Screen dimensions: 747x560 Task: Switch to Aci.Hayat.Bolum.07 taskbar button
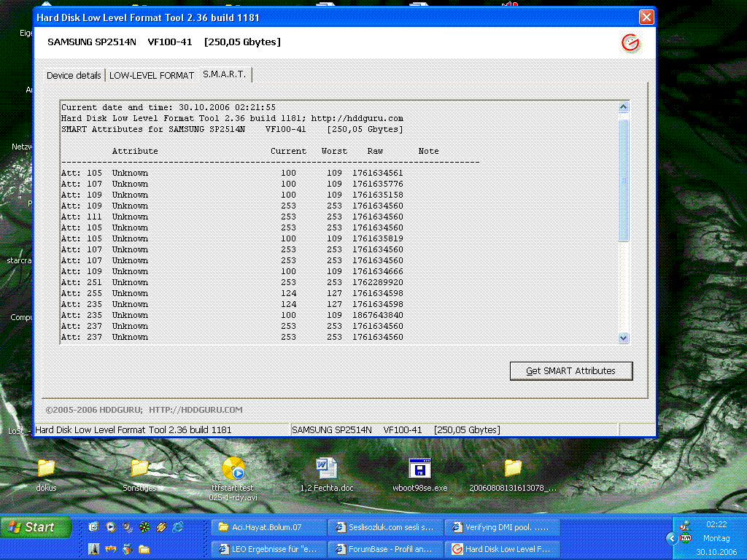click(x=268, y=527)
